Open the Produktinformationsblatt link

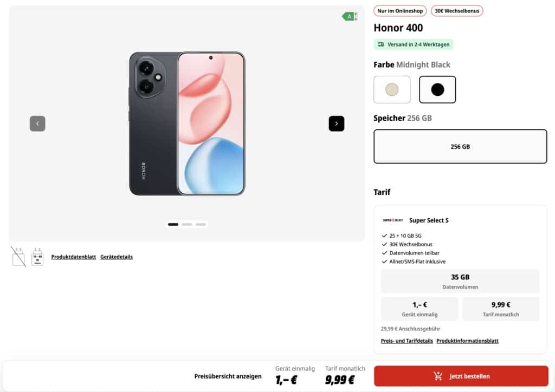[467, 341]
